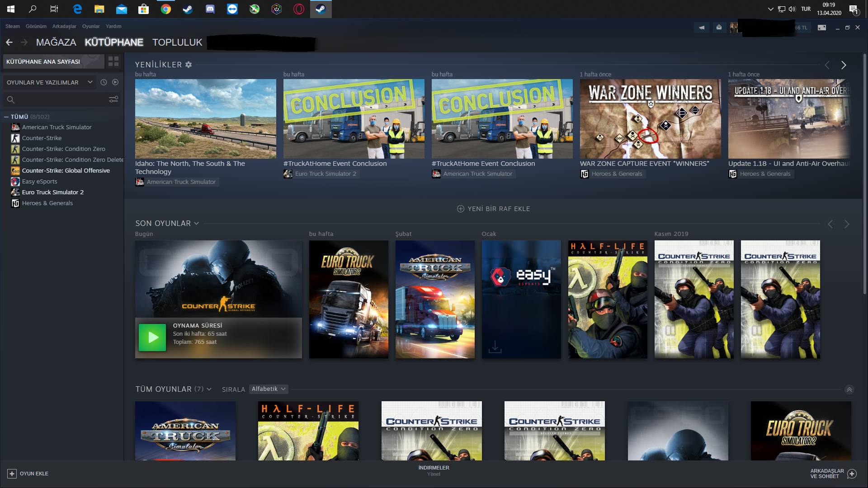Open İndirmeler Yönet at bottom
Viewport: 868px width, 488px height.
pyautogui.click(x=434, y=471)
